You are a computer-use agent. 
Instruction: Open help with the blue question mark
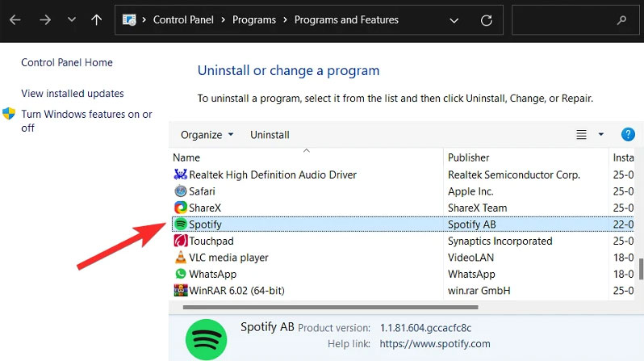(x=628, y=134)
